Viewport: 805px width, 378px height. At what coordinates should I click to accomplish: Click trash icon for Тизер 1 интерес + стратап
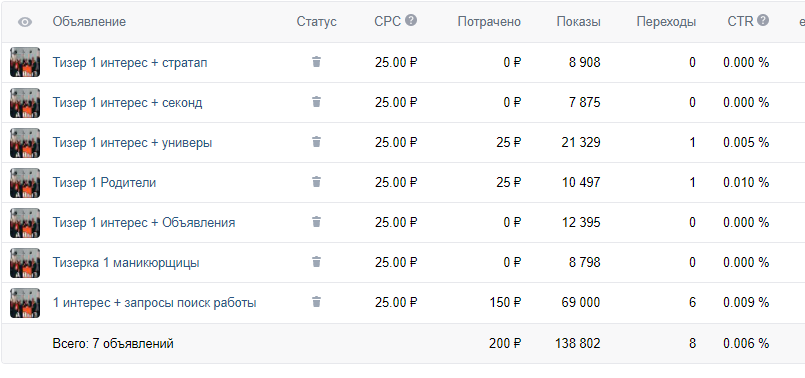point(316,62)
